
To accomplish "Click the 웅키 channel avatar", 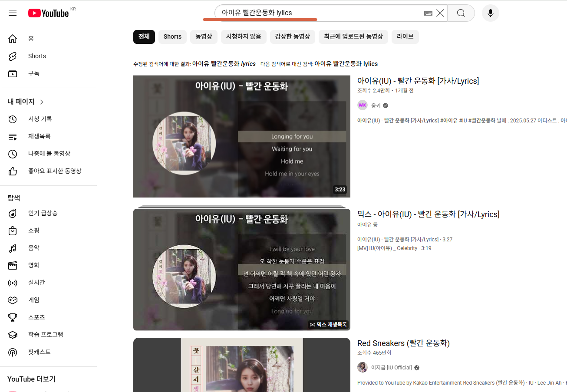I will click(x=363, y=105).
